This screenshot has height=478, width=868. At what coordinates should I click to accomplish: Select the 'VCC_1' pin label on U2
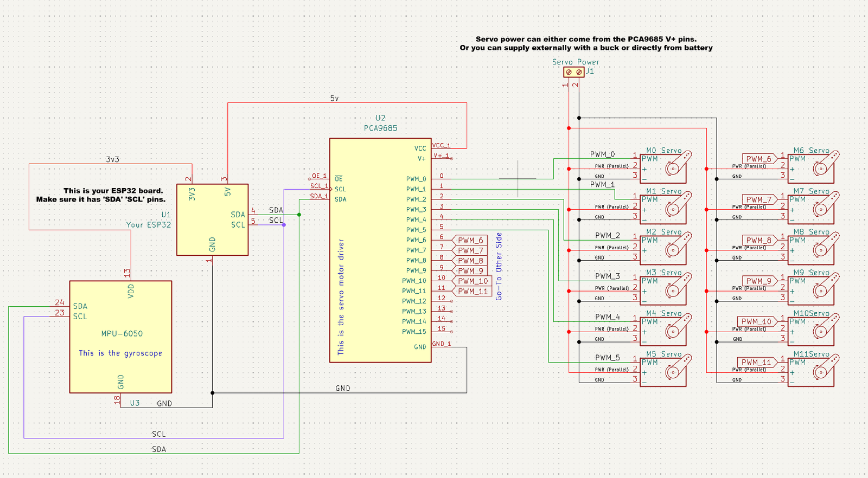(x=441, y=145)
